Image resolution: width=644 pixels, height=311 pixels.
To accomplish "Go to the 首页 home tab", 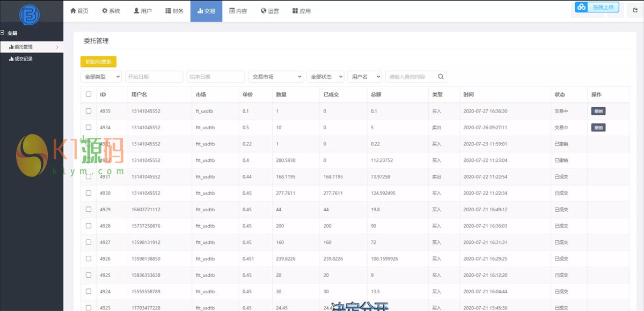I will [79, 11].
